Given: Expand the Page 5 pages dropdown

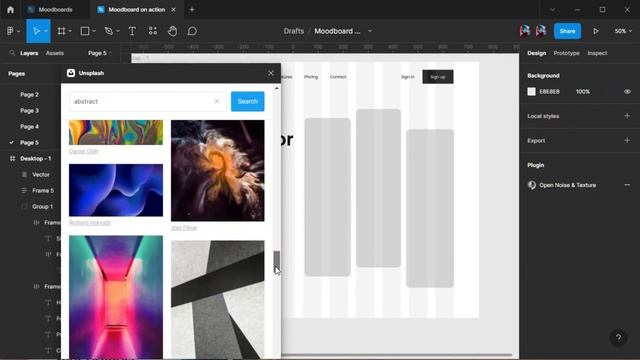Looking at the screenshot, I should click(100, 53).
